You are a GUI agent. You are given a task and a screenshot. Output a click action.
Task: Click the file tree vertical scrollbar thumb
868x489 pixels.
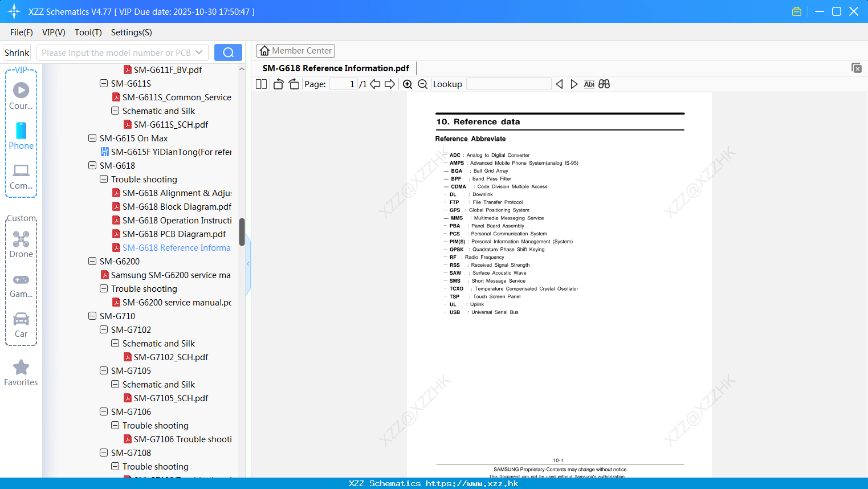point(242,232)
